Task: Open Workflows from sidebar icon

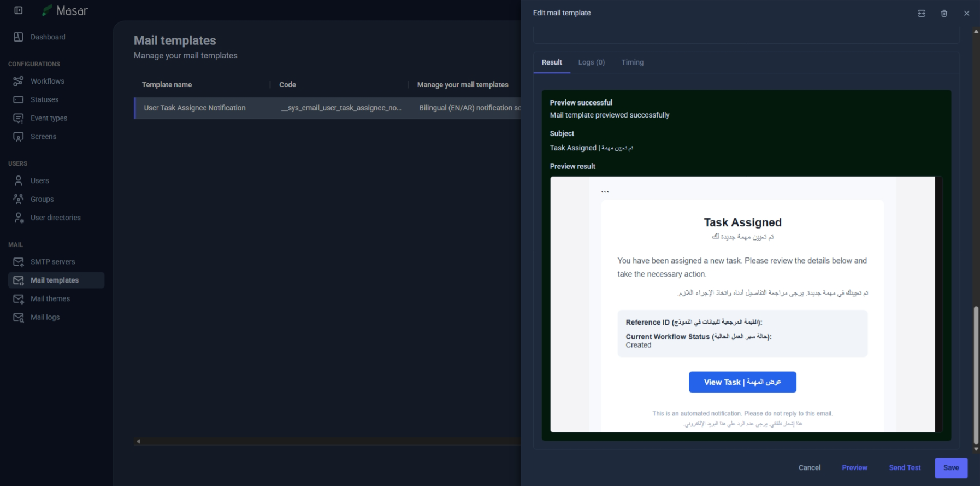Action: pos(18,81)
